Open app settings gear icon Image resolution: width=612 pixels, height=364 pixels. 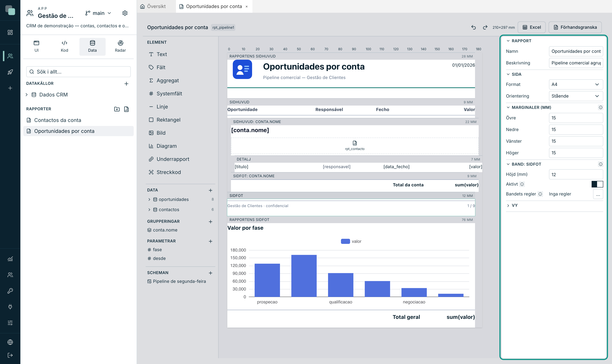click(x=125, y=13)
